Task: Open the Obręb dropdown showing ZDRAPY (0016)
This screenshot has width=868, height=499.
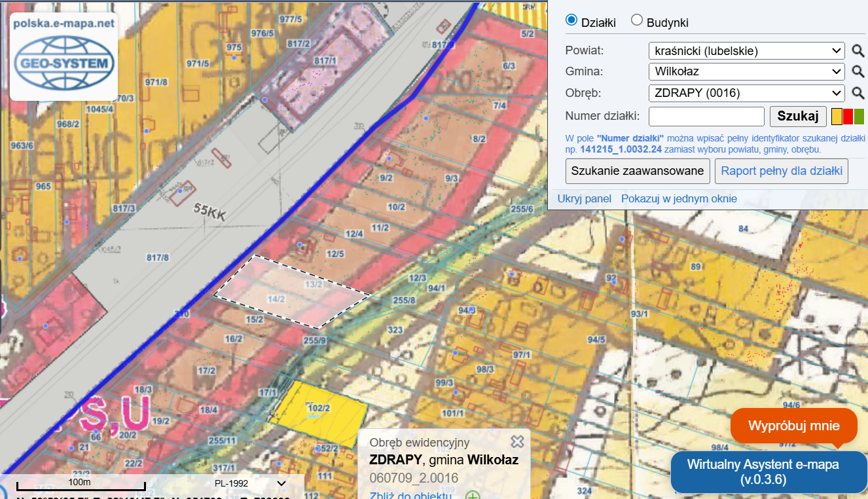Action: click(746, 93)
